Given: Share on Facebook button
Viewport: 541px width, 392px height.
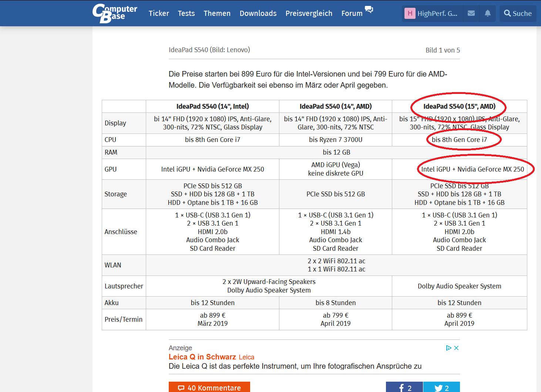Looking at the screenshot, I should click(404, 387).
